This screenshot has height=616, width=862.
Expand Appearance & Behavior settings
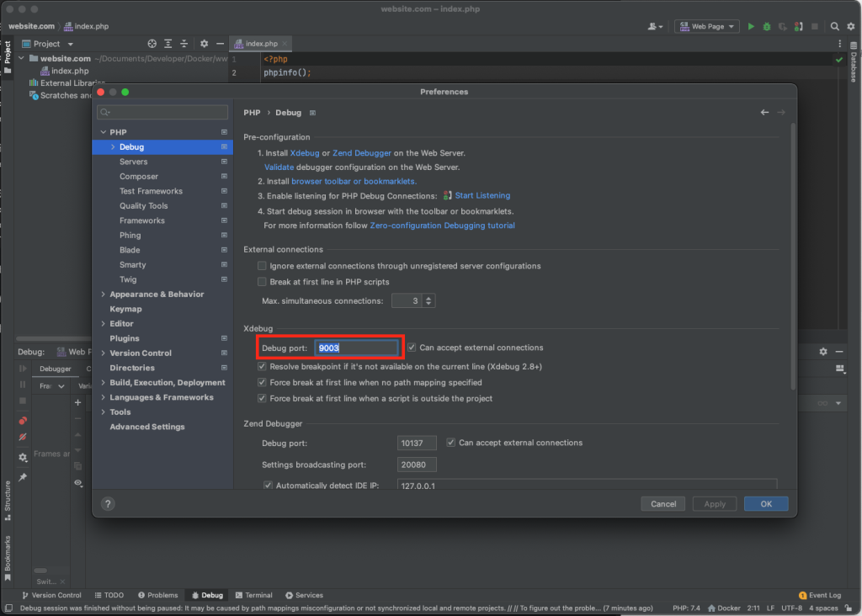pos(104,294)
